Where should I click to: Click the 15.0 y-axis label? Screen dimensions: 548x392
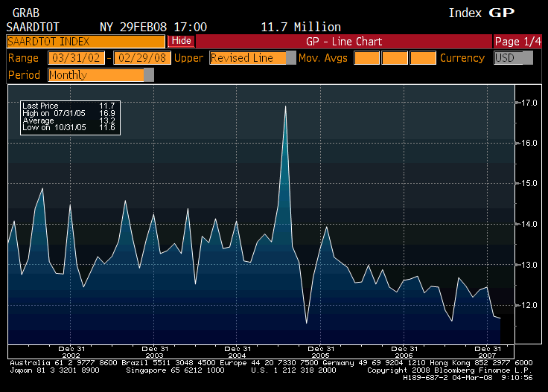[x=529, y=183]
